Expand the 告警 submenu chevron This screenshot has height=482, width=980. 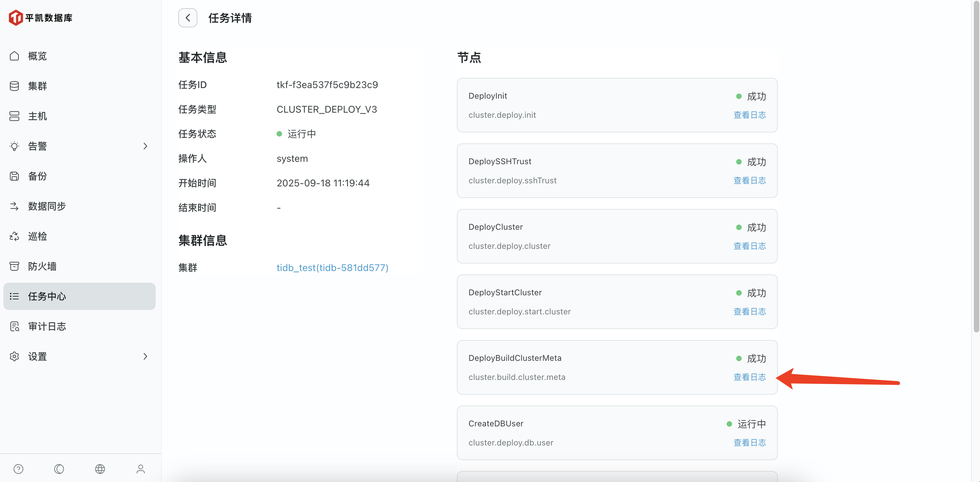coord(145,146)
